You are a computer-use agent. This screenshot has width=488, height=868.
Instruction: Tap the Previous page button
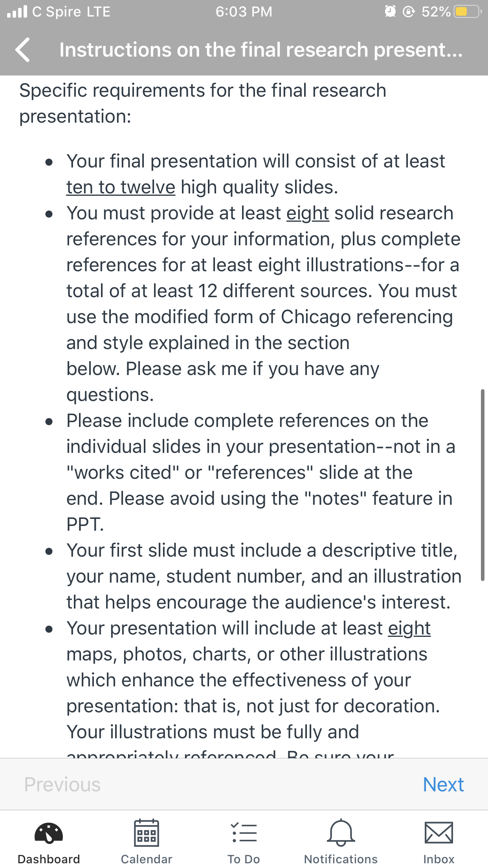coord(62,785)
